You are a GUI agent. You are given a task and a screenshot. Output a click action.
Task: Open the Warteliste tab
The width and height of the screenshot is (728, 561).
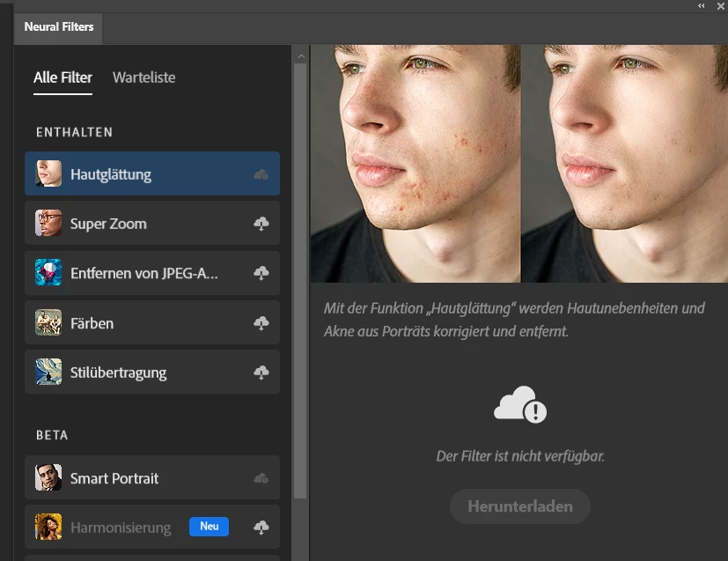[144, 78]
